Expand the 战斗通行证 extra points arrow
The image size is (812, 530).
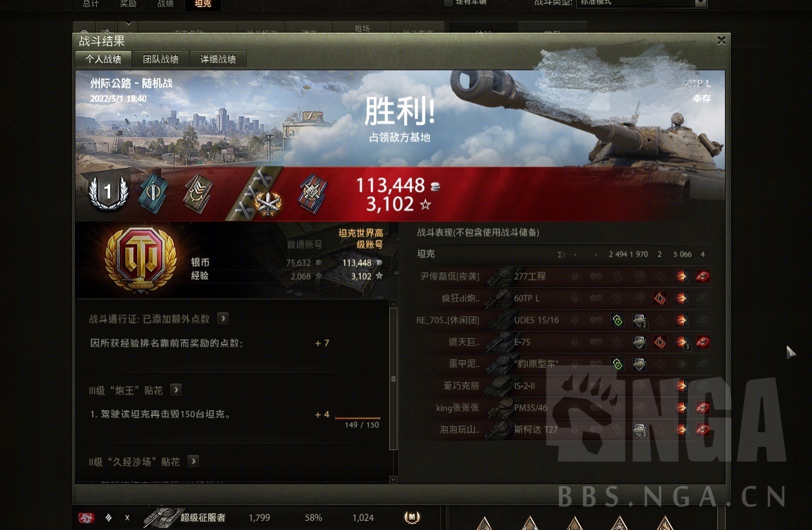coord(222,319)
